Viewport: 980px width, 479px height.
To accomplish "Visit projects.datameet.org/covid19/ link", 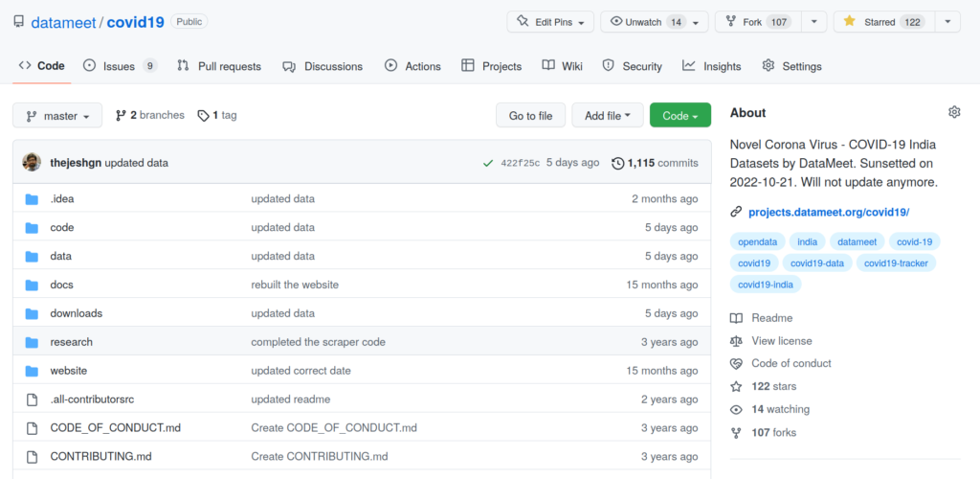I will pos(829,212).
